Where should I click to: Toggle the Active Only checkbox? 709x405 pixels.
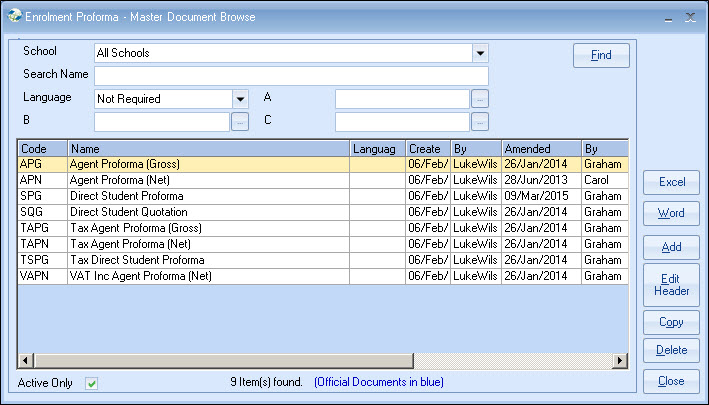91,383
